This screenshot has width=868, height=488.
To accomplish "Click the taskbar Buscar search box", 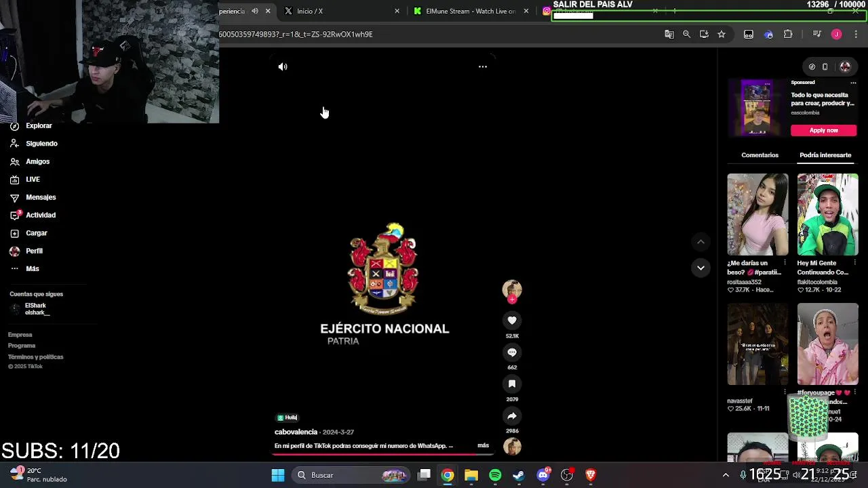I will click(352, 475).
